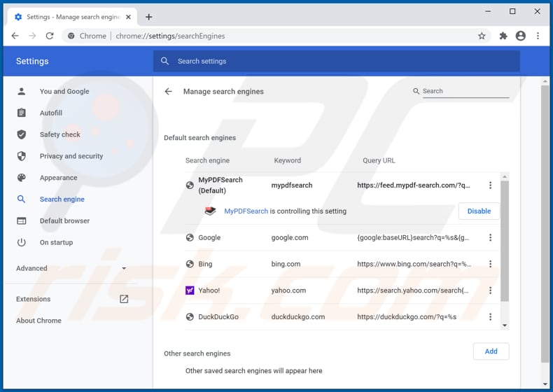Screen dimensions: 553x392
Task: Open three-dot menu for Bing search engine
Action: (490, 264)
